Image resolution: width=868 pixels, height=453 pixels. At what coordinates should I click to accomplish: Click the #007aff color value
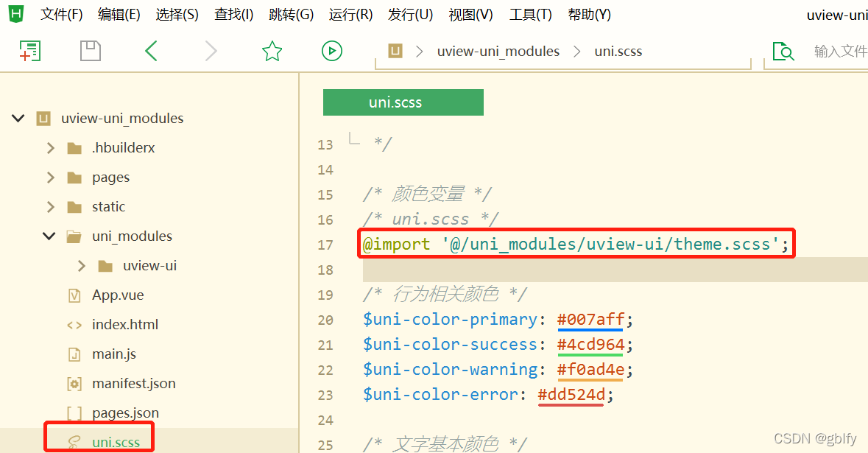point(590,320)
